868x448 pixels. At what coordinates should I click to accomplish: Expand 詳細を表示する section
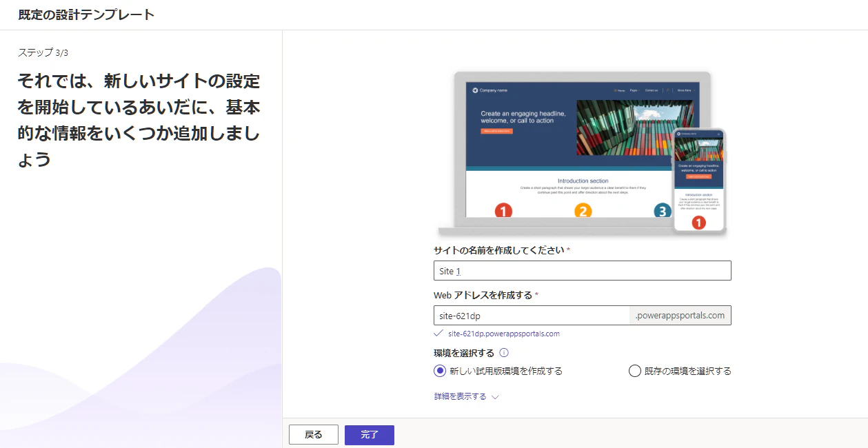[x=466, y=396]
